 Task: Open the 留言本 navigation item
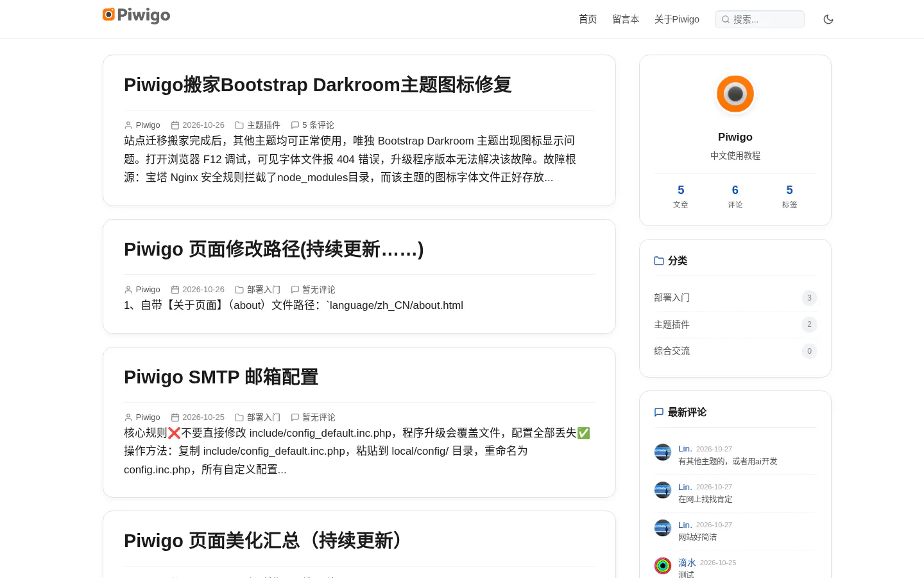tap(626, 19)
